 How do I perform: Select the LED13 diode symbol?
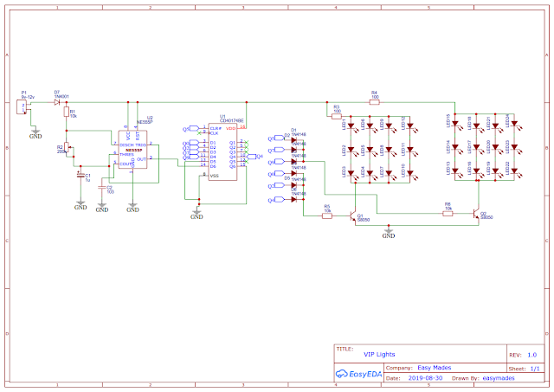tap(456, 171)
